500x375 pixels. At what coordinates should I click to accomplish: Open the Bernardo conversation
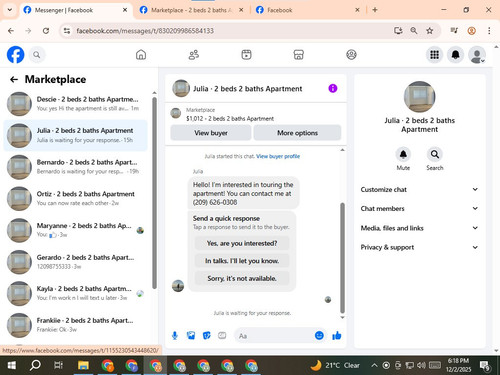75,167
